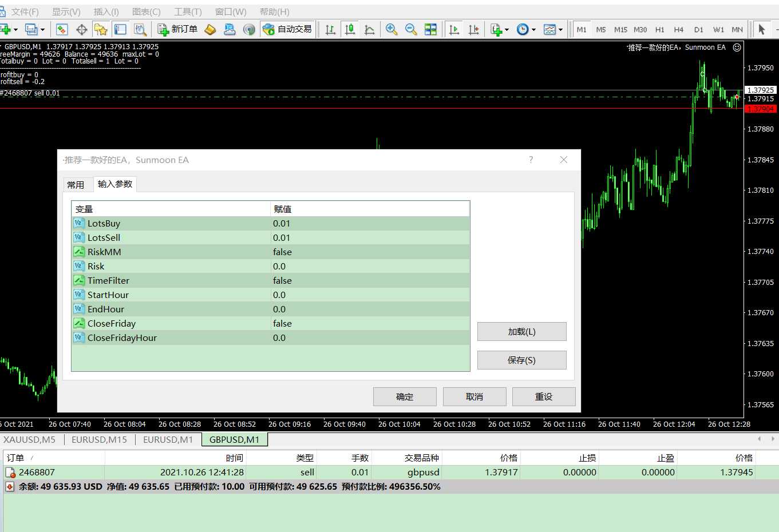Open the templates dropdown arrow
Screen dimensions: 779x532
[560, 30]
